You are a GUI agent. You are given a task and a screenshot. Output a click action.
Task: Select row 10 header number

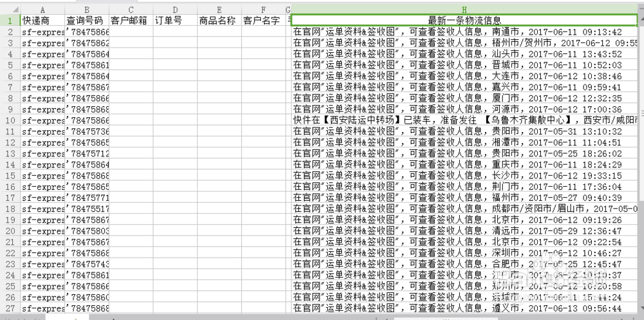(10, 120)
